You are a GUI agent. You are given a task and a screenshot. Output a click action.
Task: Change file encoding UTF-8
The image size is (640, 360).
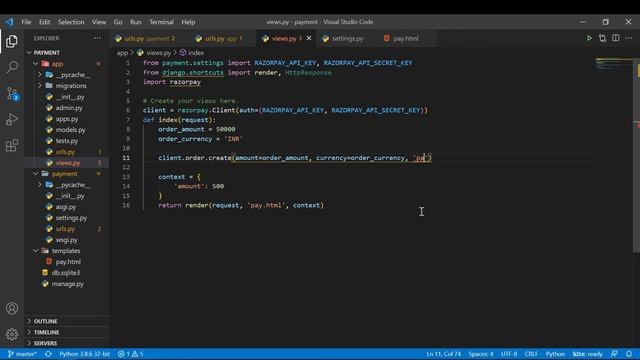(509, 354)
